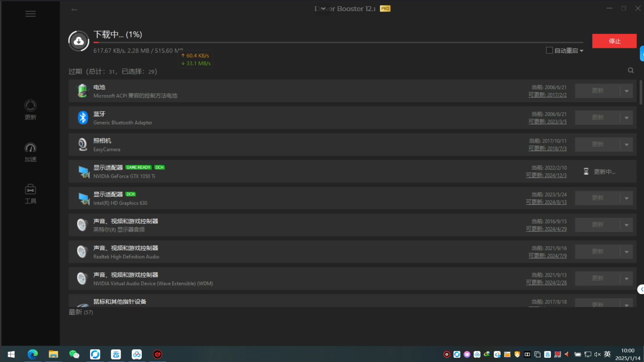Click the speaker icon for NVIDIA Virtual Audio Device

tap(82, 278)
